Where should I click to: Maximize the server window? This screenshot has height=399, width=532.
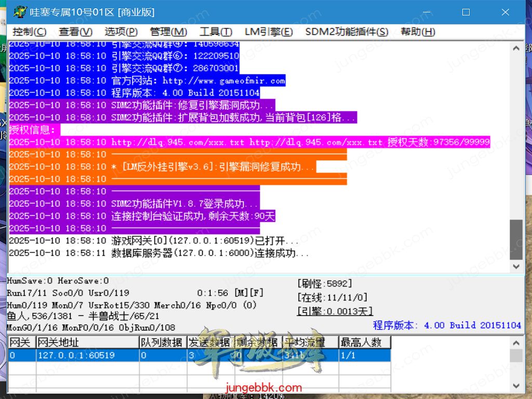pos(465,12)
